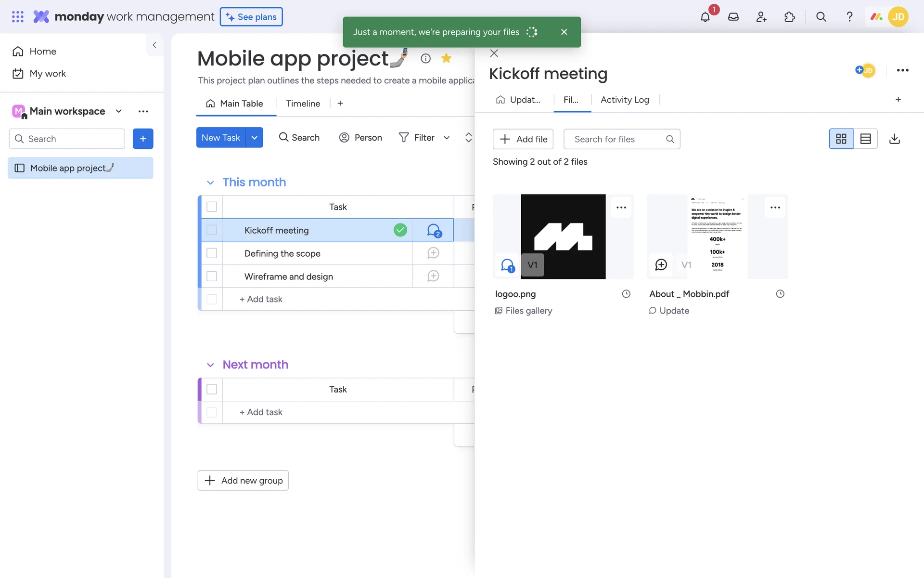Viewport: 924px width, 578px height.
Task: Select Wireframe and design checkbox
Action: click(x=212, y=276)
